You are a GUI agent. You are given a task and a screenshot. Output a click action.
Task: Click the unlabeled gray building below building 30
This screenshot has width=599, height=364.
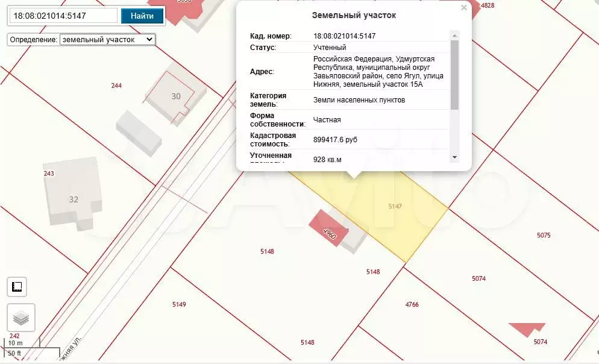point(139,133)
